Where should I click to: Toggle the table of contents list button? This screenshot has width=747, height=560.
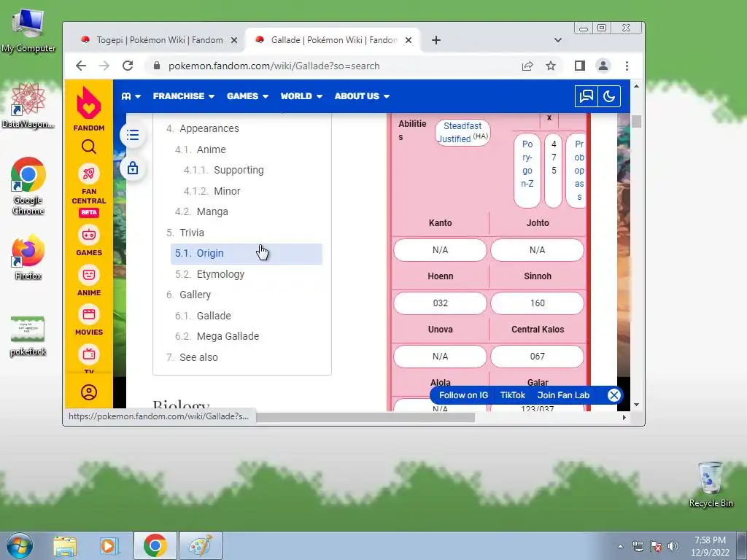click(x=133, y=135)
